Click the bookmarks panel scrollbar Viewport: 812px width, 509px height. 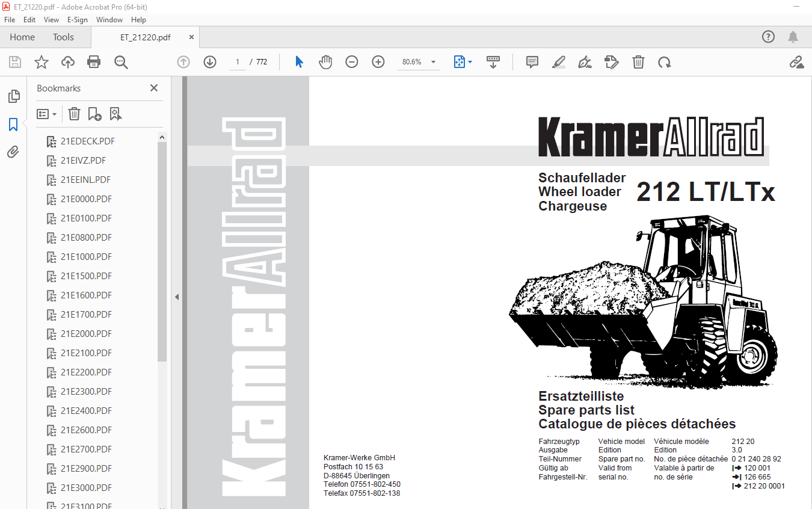(x=162, y=251)
